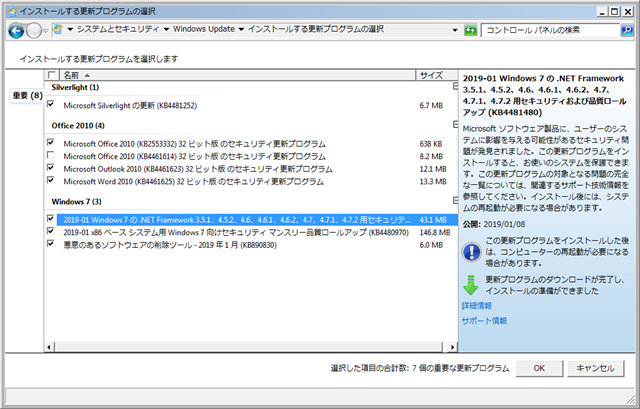Collapse the Silverlight (1) group

point(455,87)
